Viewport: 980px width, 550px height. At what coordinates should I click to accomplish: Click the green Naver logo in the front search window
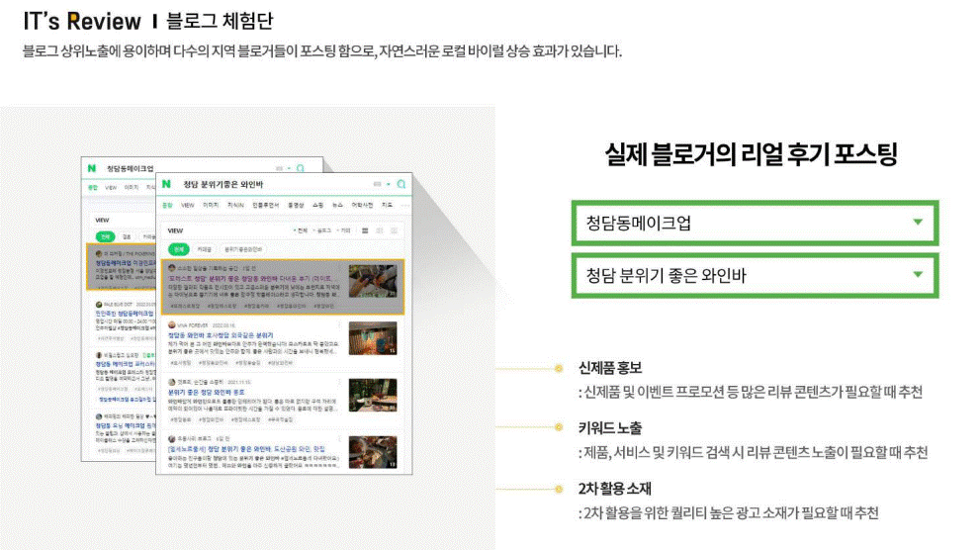167,184
